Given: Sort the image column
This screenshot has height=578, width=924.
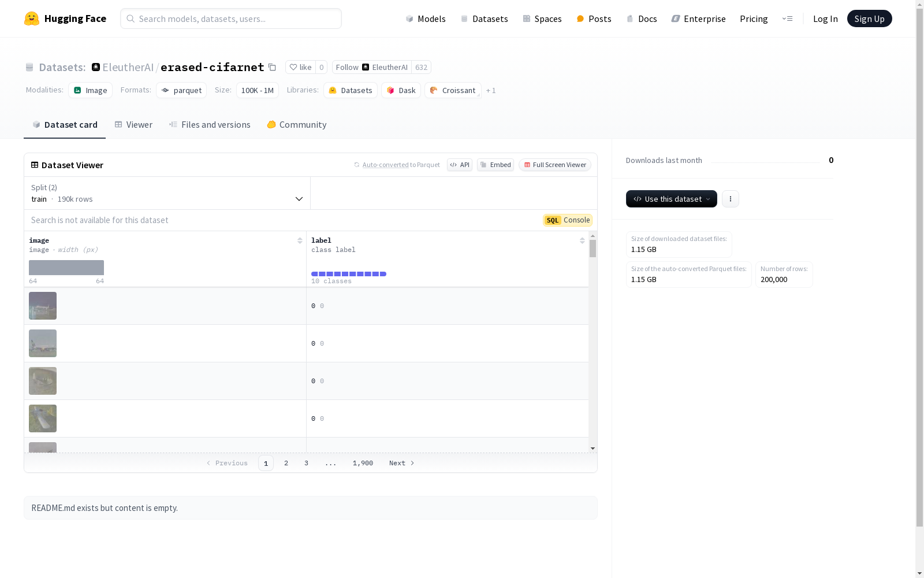Looking at the screenshot, I should (x=300, y=240).
